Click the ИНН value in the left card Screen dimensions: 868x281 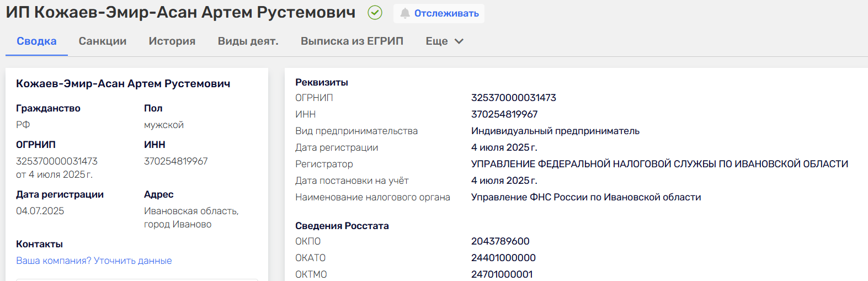pyautogui.click(x=175, y=161)
